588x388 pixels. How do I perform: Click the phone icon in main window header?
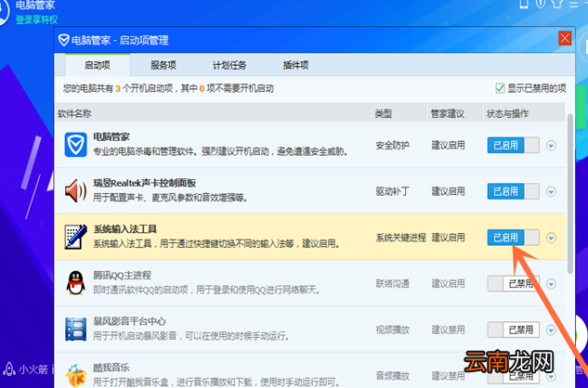click(x=524, y=4)
